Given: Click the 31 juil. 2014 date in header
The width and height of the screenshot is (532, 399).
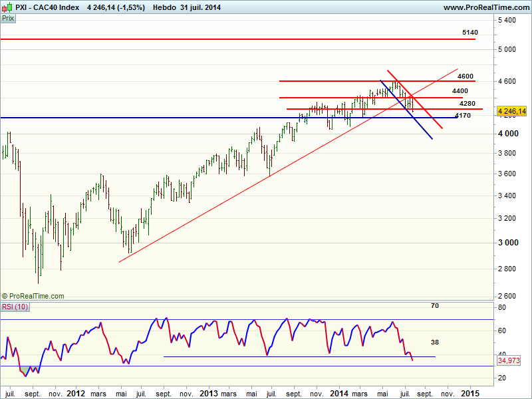Looking at the screenshot, I should [201, 7].
